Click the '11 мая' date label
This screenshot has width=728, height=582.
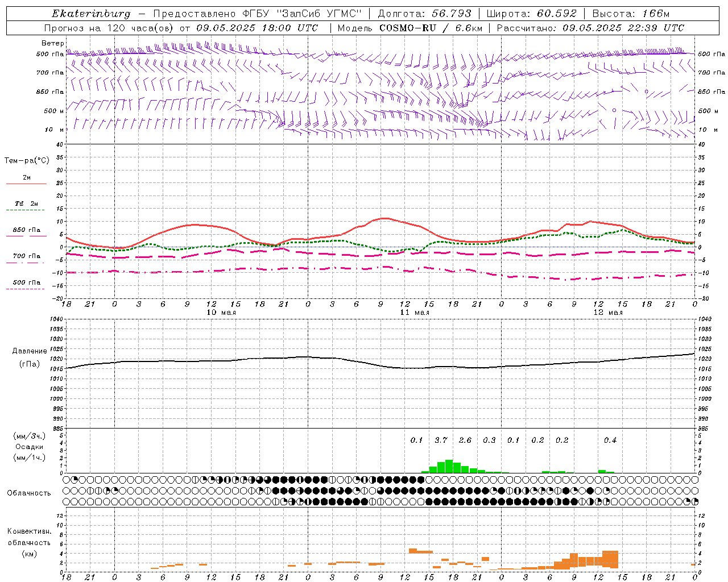pyautogui.click(x=415, y=313)
